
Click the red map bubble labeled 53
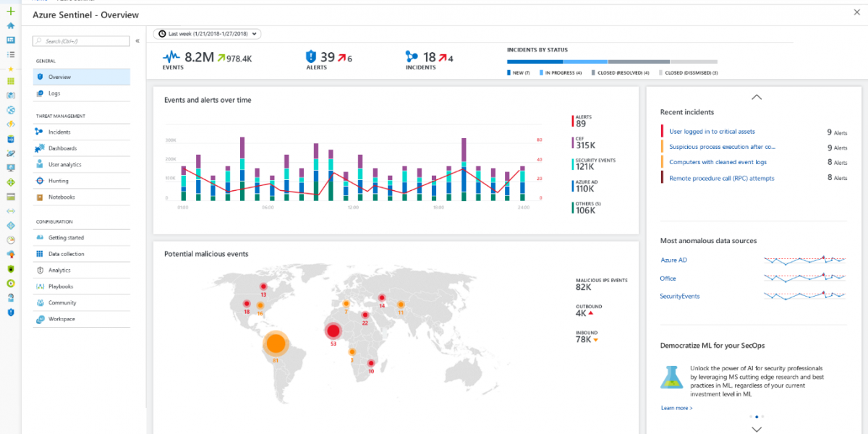(333, 331)
